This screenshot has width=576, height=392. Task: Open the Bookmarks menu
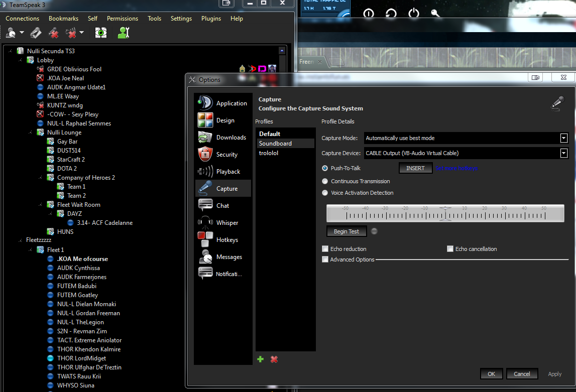(x=64, y=19)
